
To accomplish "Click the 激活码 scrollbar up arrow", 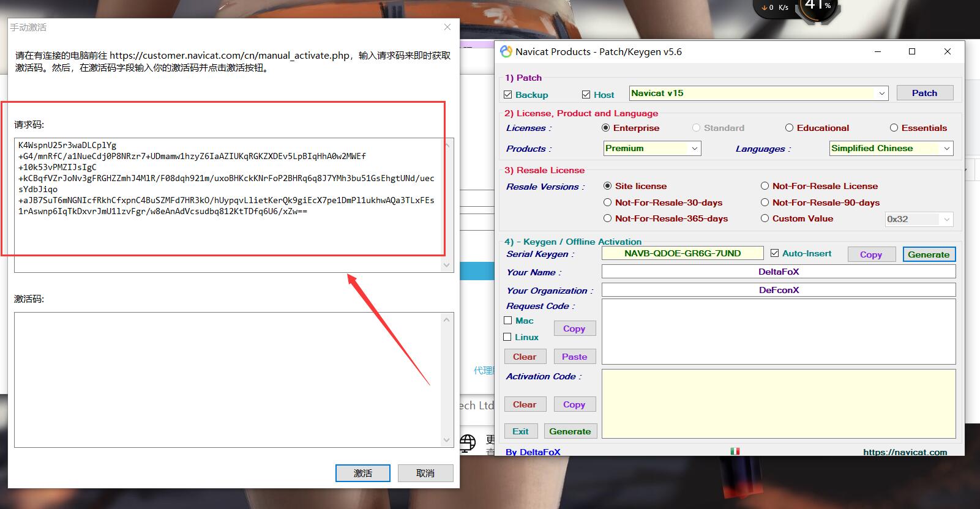I will 447,319.
